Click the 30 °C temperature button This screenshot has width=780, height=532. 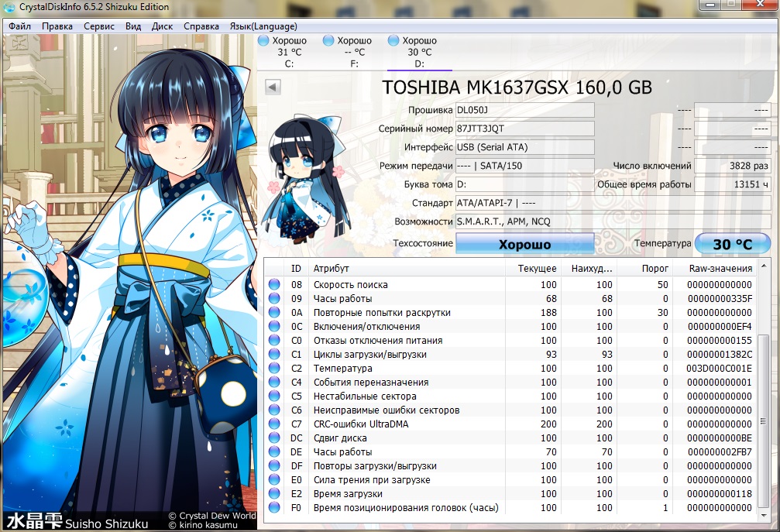coord(732,244)
